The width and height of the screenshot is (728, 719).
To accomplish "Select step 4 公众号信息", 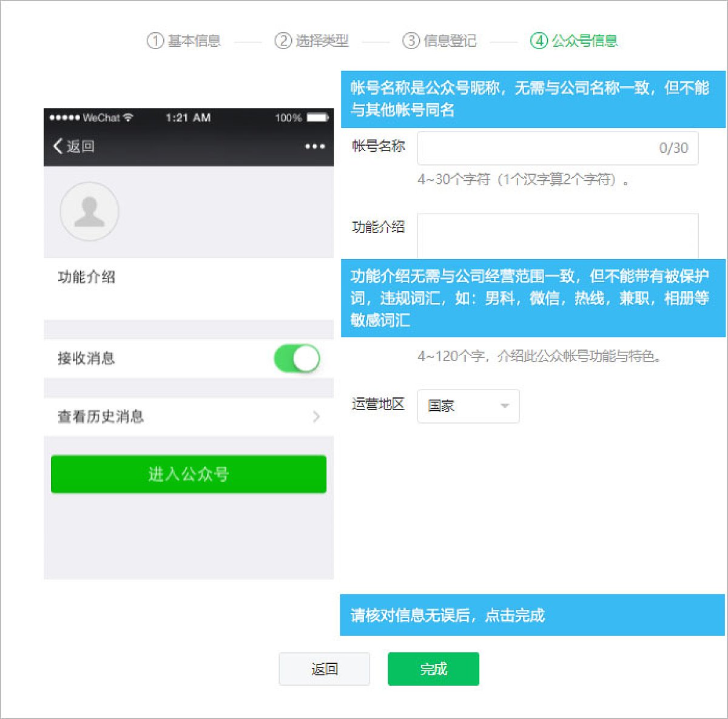I will [x=574, y=41].
